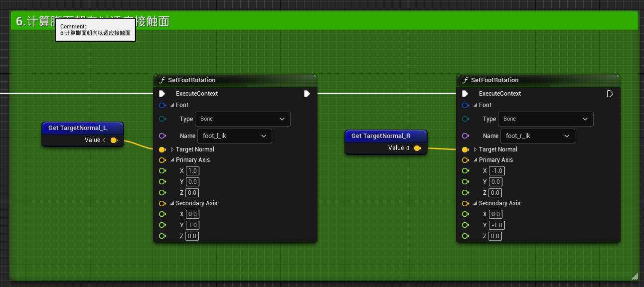Click right SetFootRotation execute input pin

(x=465, y=94)
